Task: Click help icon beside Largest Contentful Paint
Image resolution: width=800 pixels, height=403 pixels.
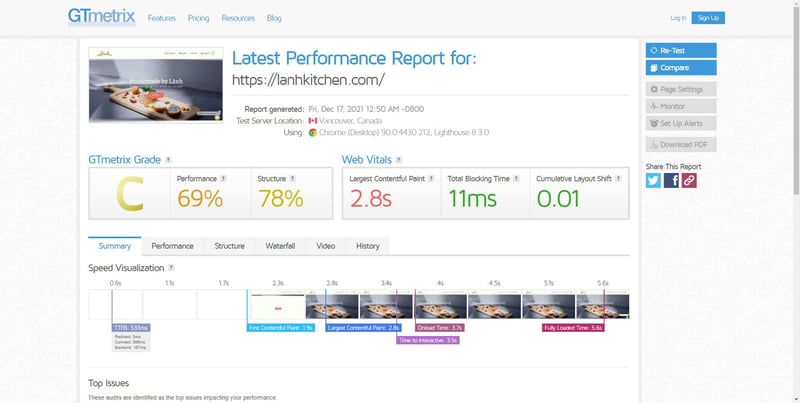Action: (x=432, y=178)
